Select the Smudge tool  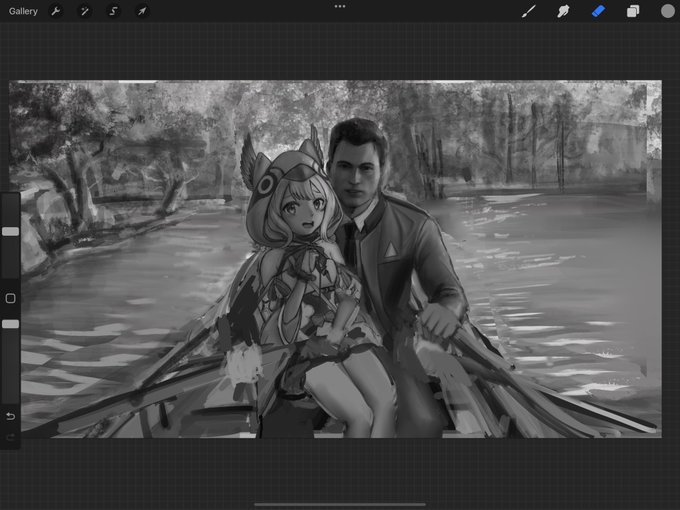click(x=563, y=11)
